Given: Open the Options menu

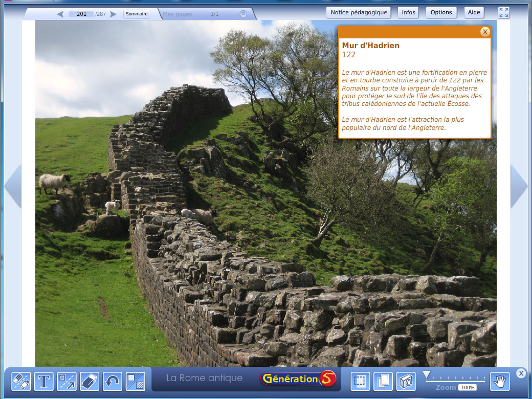Looking at the screenshot, I should pos(441,12).
